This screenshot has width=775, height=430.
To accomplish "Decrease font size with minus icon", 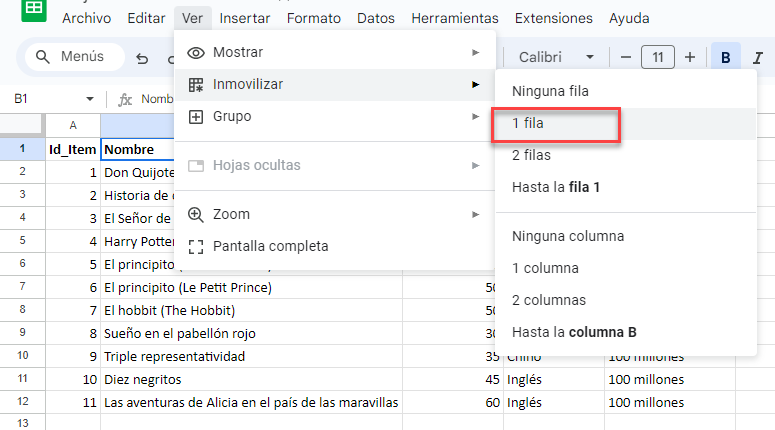I will pyautogui.click(x=625, y=57).
